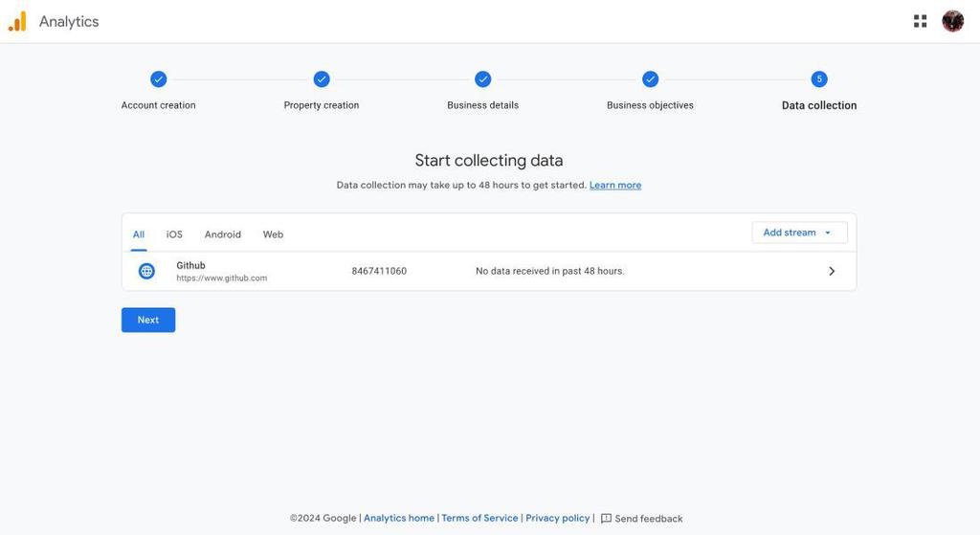
Task: Open Github stream details chevron
Action: coord(832,271)
